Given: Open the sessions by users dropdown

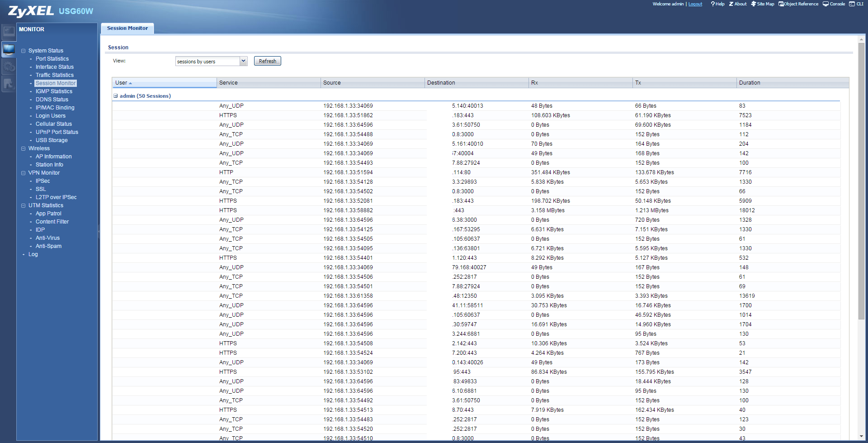Looking at the screenshot, I should (x=243, y=61).
